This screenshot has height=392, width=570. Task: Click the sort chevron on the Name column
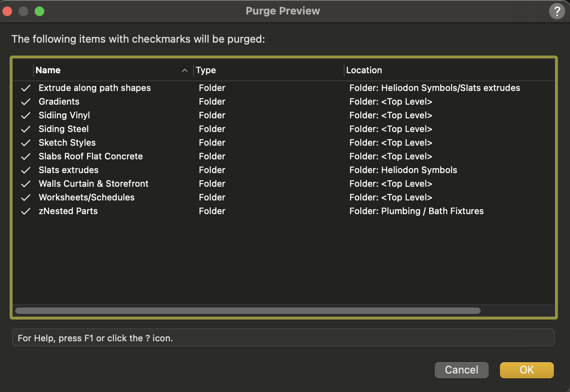pyautogui.click(x=185, y=70)
